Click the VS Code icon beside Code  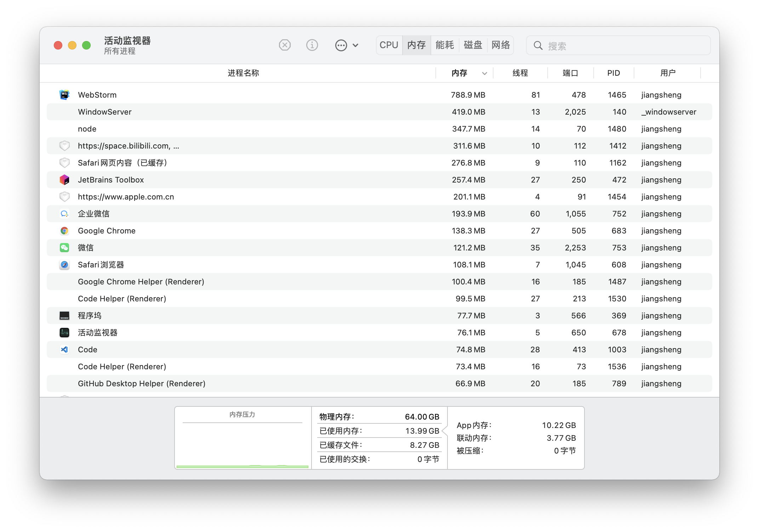coord(64,349)
